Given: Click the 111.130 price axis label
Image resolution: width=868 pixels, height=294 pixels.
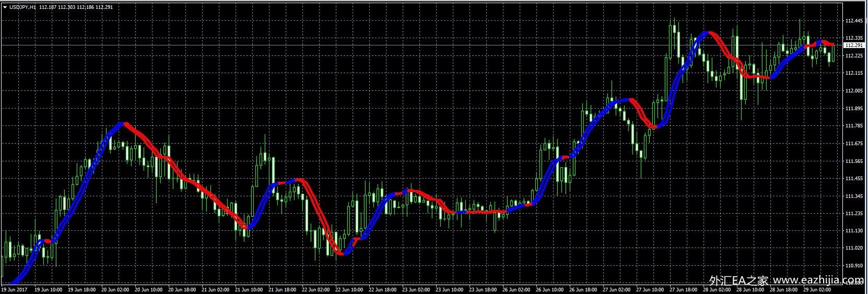Looking at the screenshot, I should pyautogui.click(x=854, y=231).
